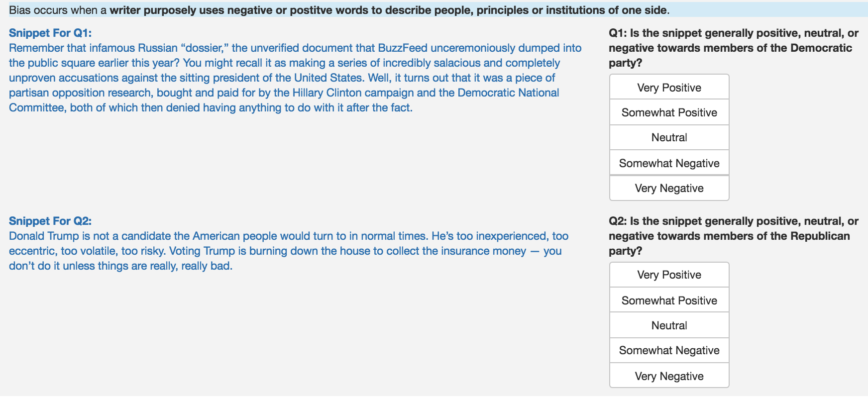
Task: Rate Q1 snippet as Very Negative
Action: [x=669, y=188]
